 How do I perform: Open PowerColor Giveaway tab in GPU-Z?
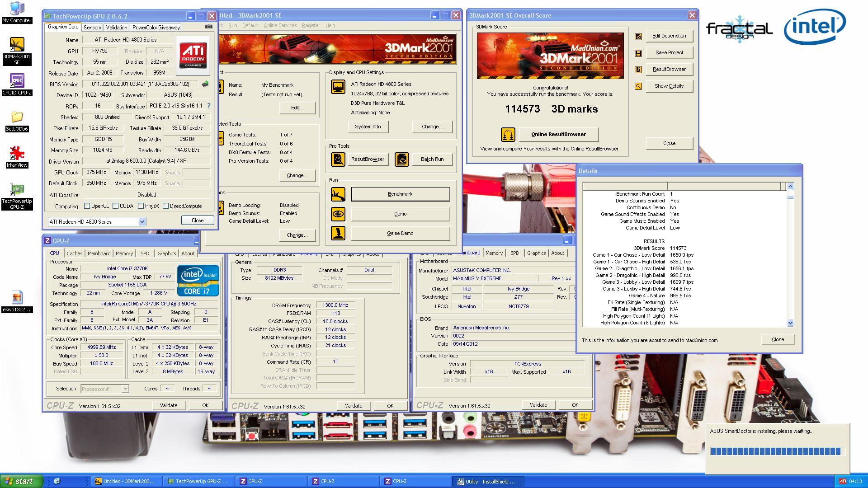point(156,28)
